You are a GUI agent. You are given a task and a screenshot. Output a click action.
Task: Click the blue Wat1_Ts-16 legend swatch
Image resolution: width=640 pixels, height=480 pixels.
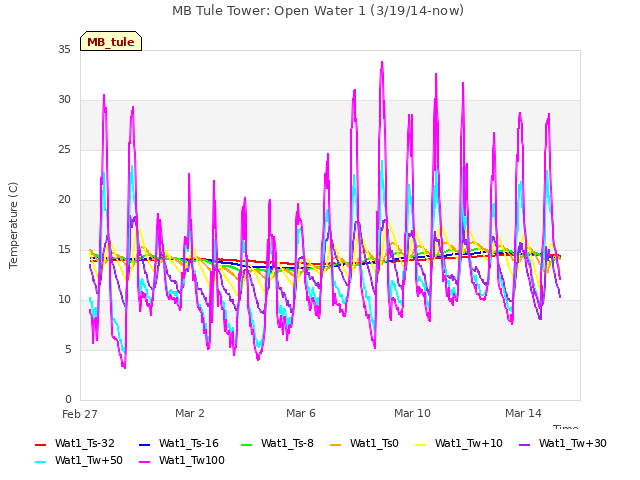[x=144, y=444]
